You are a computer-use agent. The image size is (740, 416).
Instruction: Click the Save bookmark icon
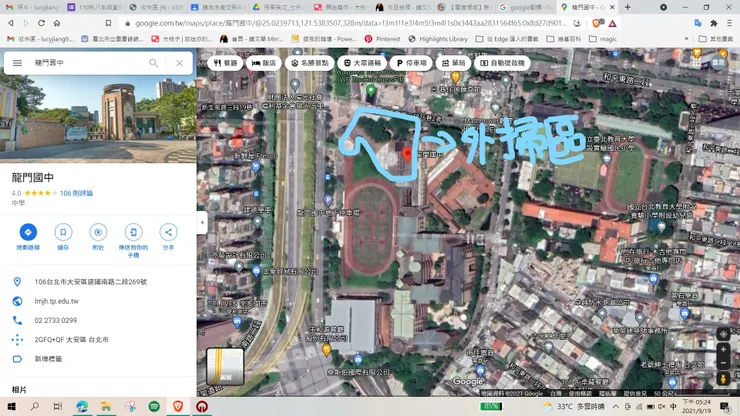click(x=63, y=232)
